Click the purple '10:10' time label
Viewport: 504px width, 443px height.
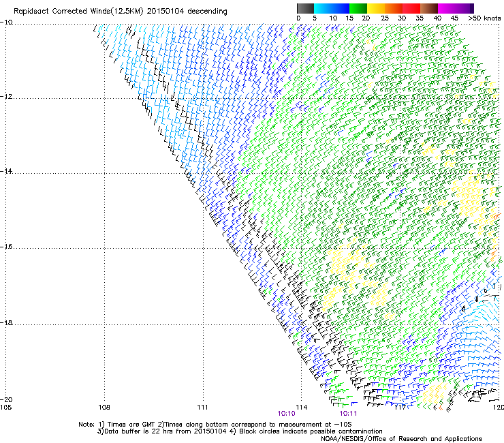(286, 414)
